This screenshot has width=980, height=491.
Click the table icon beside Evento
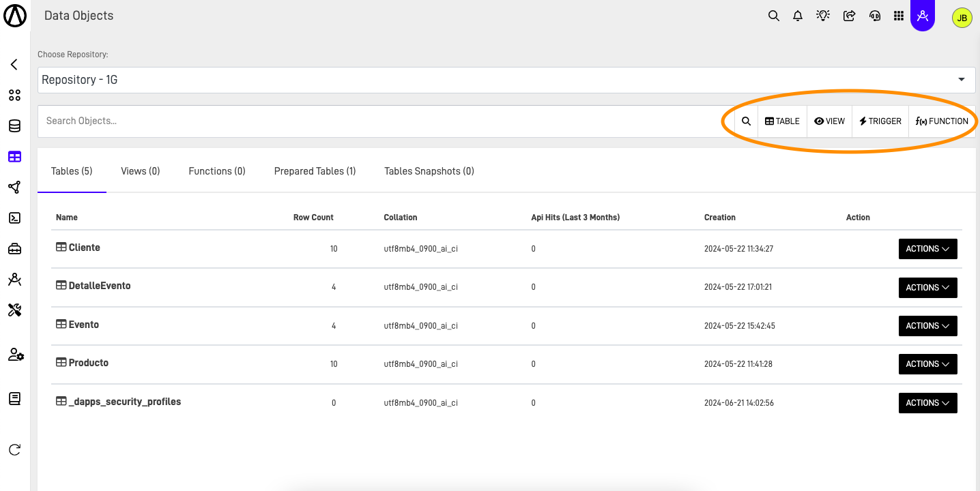(x=61, y=325)
